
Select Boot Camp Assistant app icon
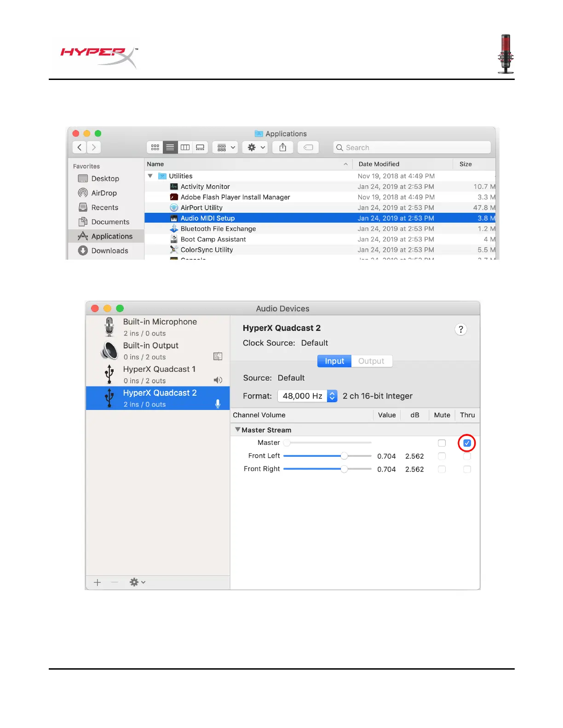click(x=174, y=239)
